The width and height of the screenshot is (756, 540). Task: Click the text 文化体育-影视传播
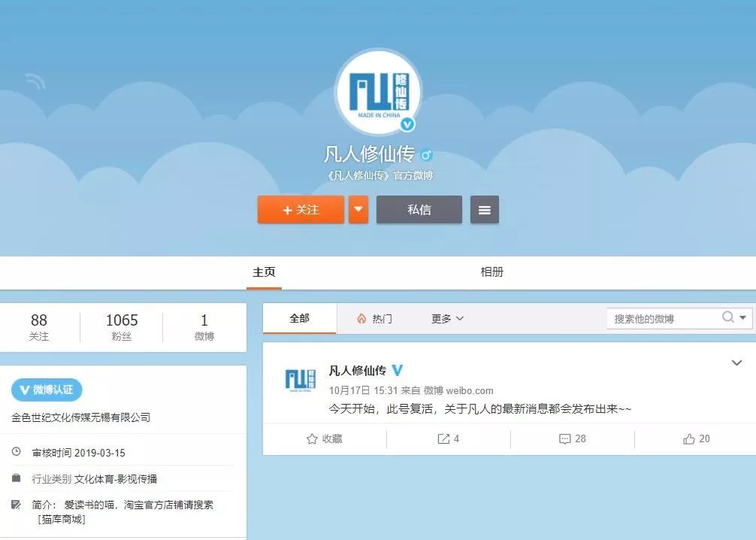tap(116, 479)
